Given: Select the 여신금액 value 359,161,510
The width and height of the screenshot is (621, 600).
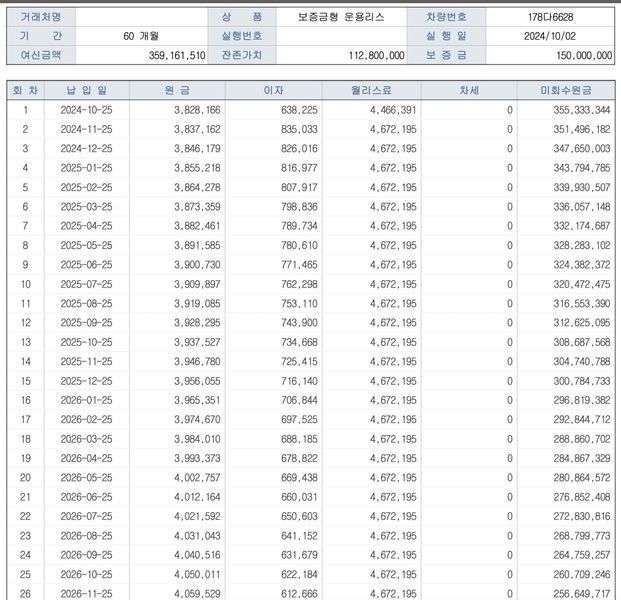Looking at the screenshot, I should 177,55.
